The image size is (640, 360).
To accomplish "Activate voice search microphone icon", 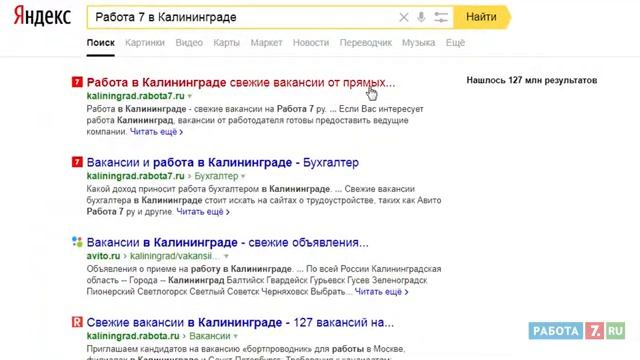I will [421, 17].
